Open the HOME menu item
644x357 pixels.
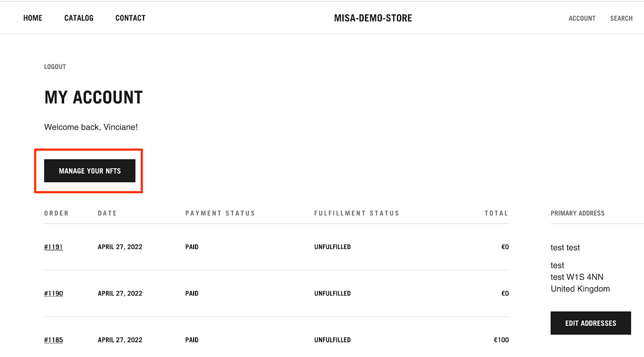[32, 18]
